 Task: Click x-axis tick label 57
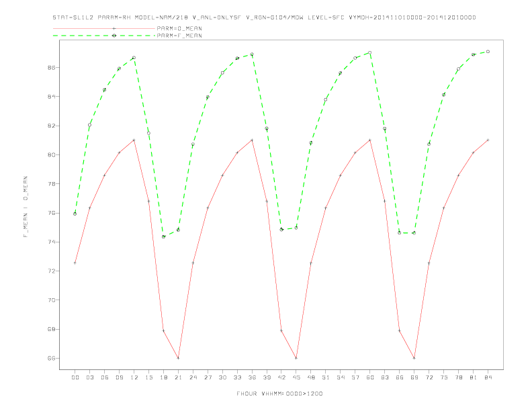click(355, 377)
